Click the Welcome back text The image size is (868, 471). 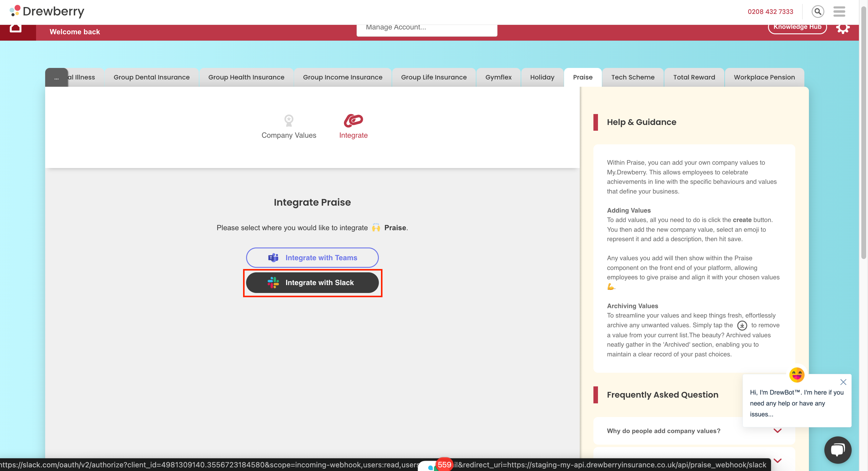(75, 32)
